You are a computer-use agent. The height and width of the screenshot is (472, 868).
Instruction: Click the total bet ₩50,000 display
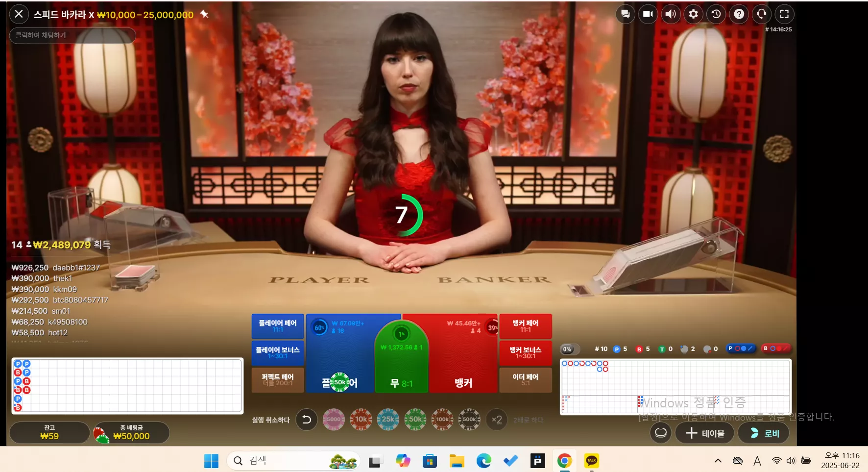(131, 432)
